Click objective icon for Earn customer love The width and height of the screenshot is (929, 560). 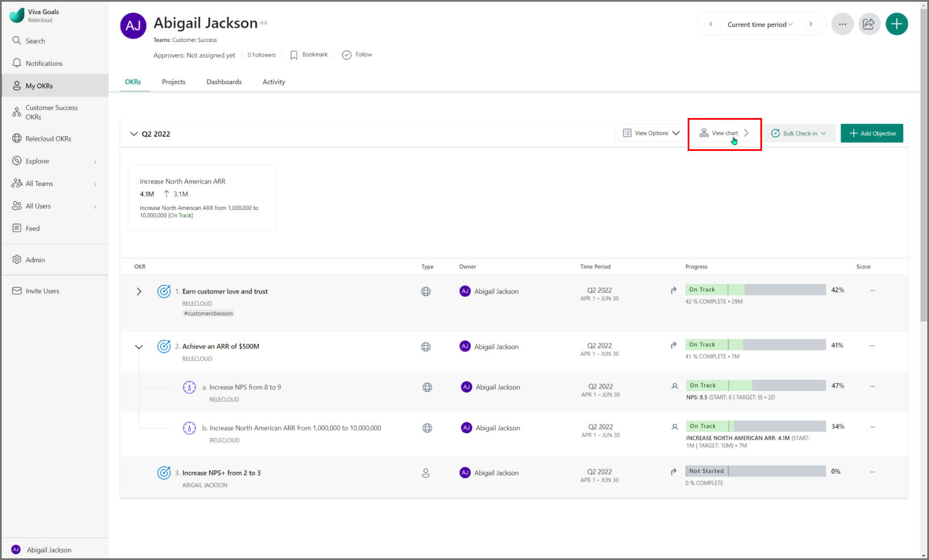click(x=164, y=292)
